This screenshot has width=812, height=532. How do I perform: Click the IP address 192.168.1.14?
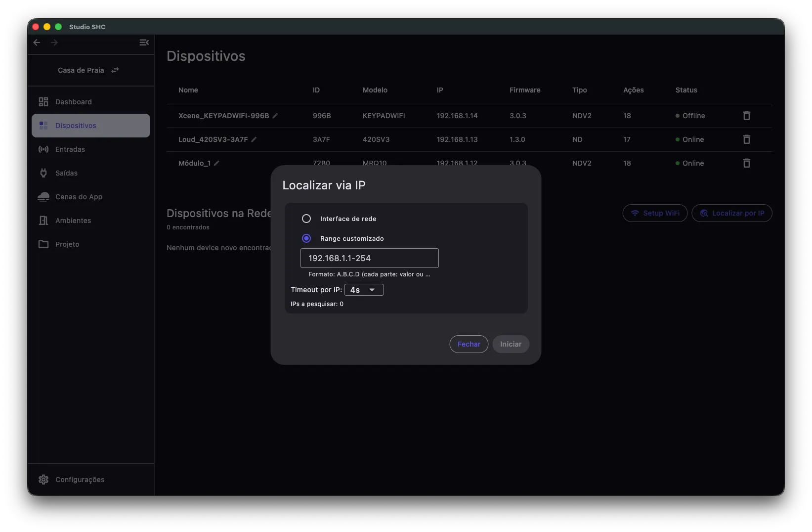(457, 116)
